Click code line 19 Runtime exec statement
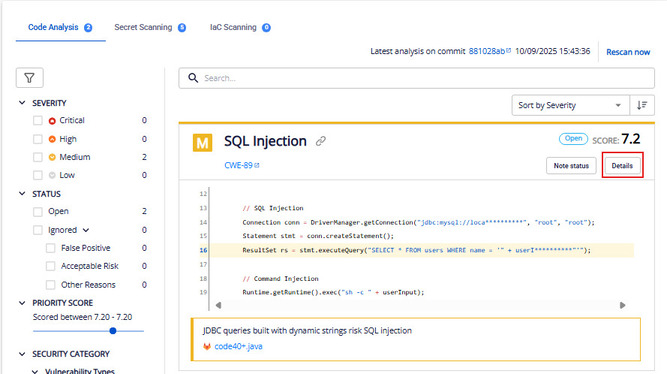Viewport: 667px width, 374px height. click(333, 292)
